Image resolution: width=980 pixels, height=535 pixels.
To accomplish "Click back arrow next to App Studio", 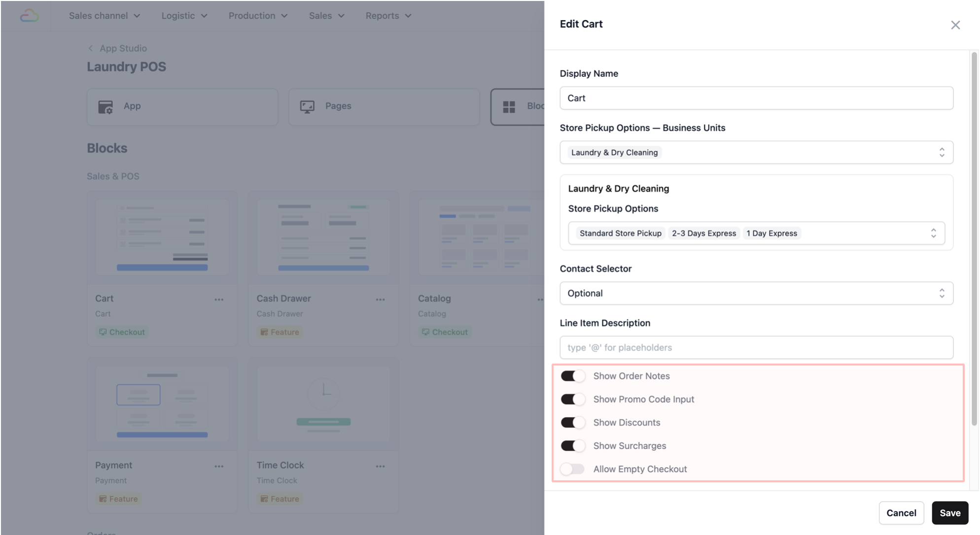I will point(91,48).
